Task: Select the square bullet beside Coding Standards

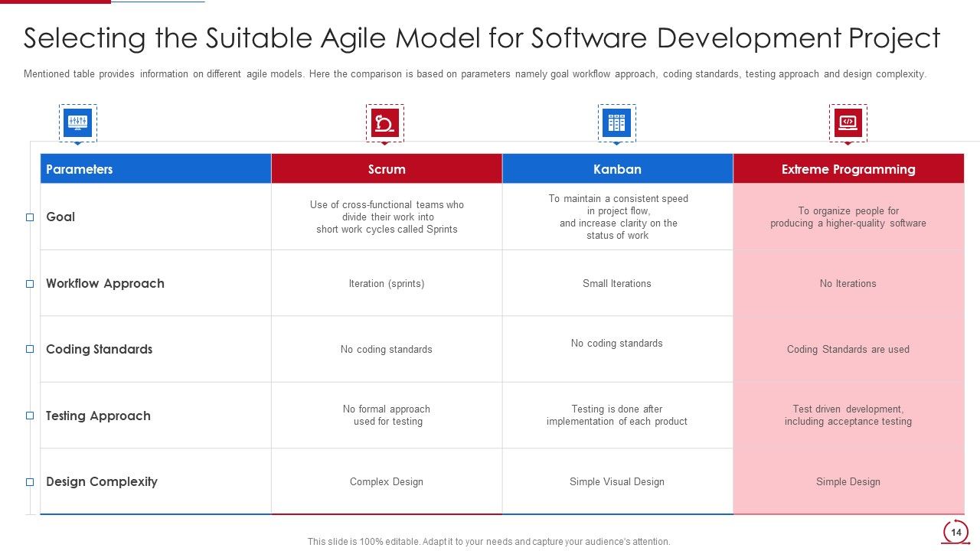Action: (x=30, y=349)
